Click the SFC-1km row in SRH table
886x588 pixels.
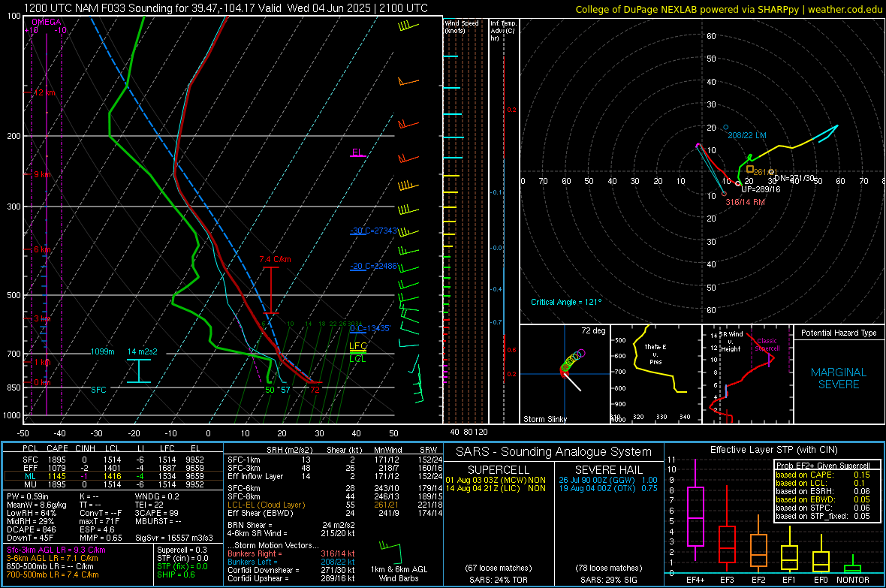(x=335, y=460)
